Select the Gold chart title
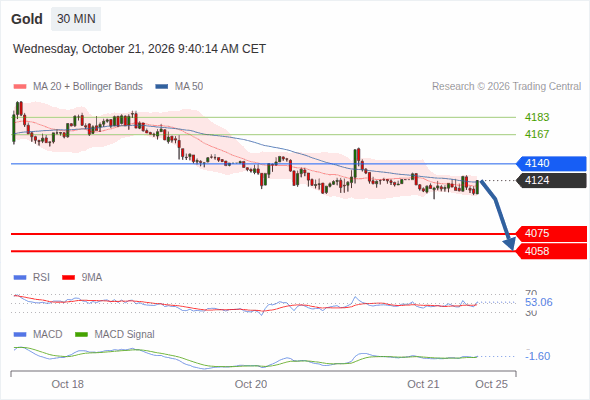This screenshot has width=590, height=400. coord(27,19)
